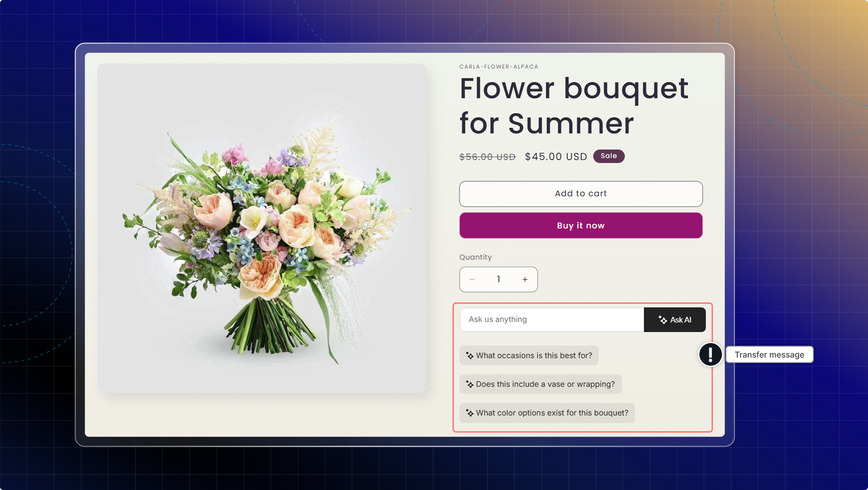The image size is (868, 490).
Task: Click the Transfer message label
Action: coord(769,355)
